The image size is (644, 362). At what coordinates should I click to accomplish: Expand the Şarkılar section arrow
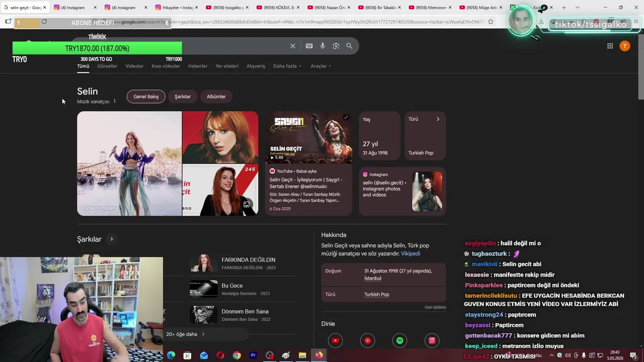coord(112,239)
